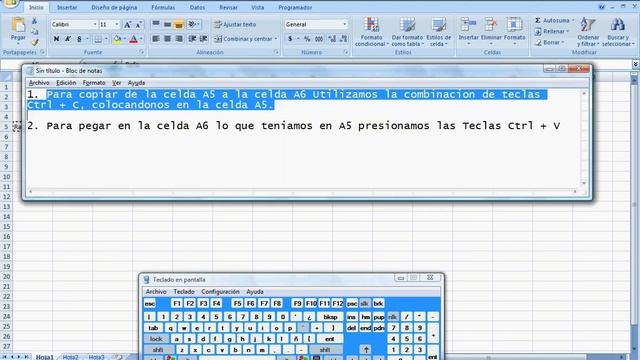The width and height of the screenshot is (640, 360).
Task: Decrease decimal places icon
Action: coord(343,39)
